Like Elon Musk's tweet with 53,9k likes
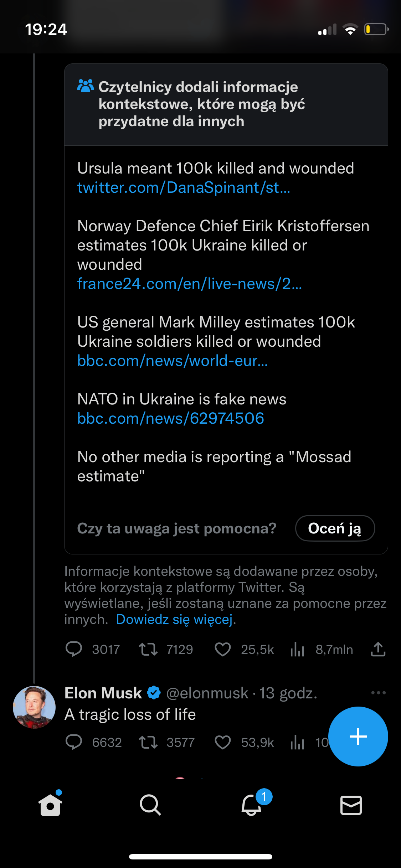 (x=223, y=743)
